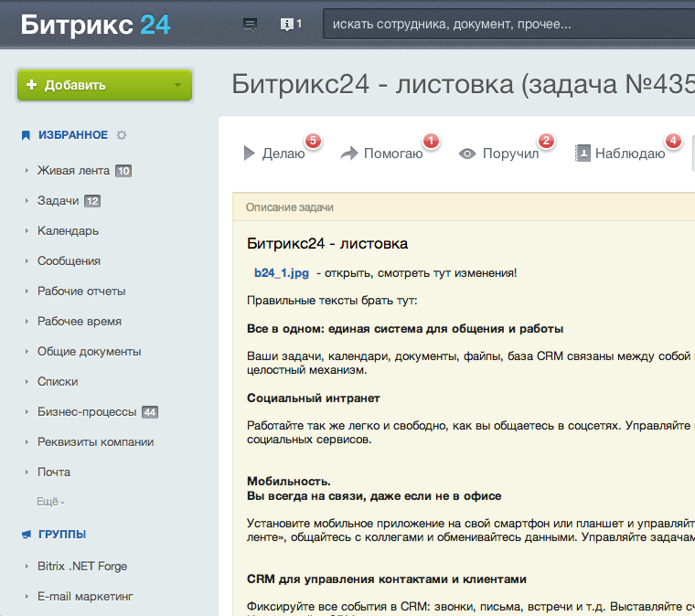Click the task title Битрикс24 - листовка heading
Image resolution: width=695 pixels, height=616 pixels.
(327, 243)
